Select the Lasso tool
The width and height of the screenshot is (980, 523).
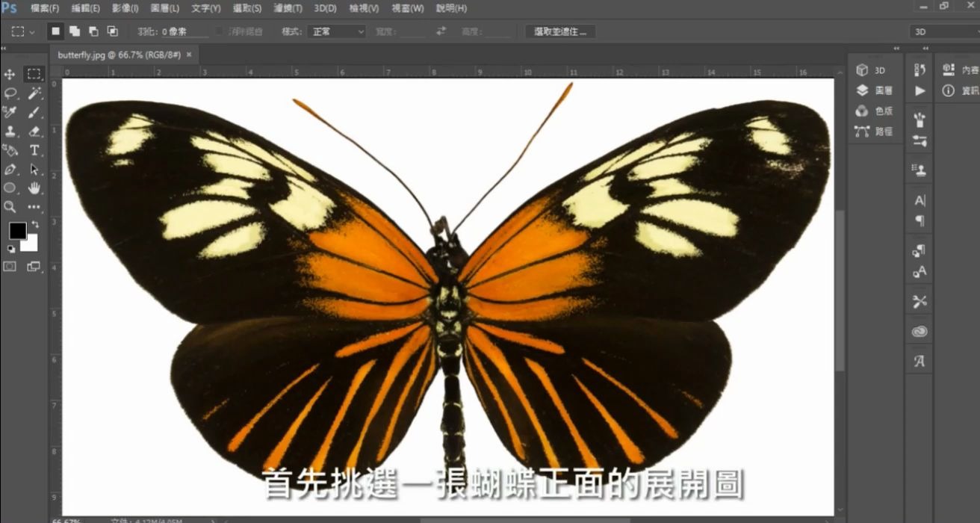click(x=10, y=93)
